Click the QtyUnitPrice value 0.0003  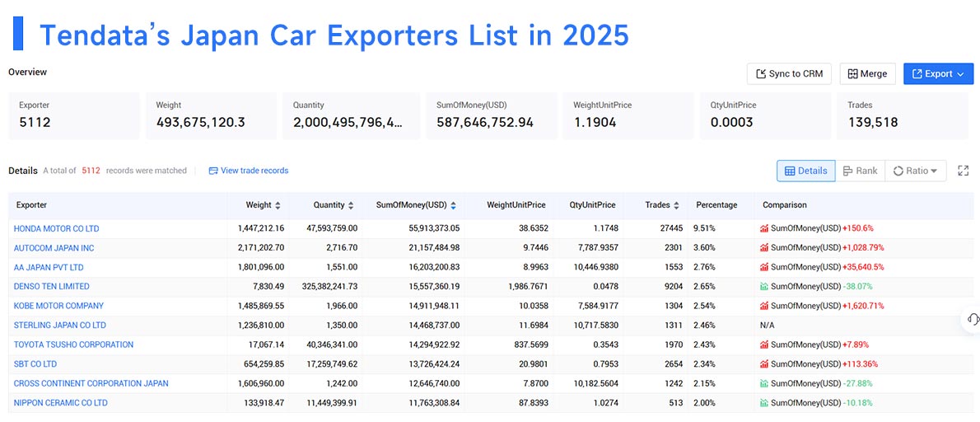pos(732,123)
